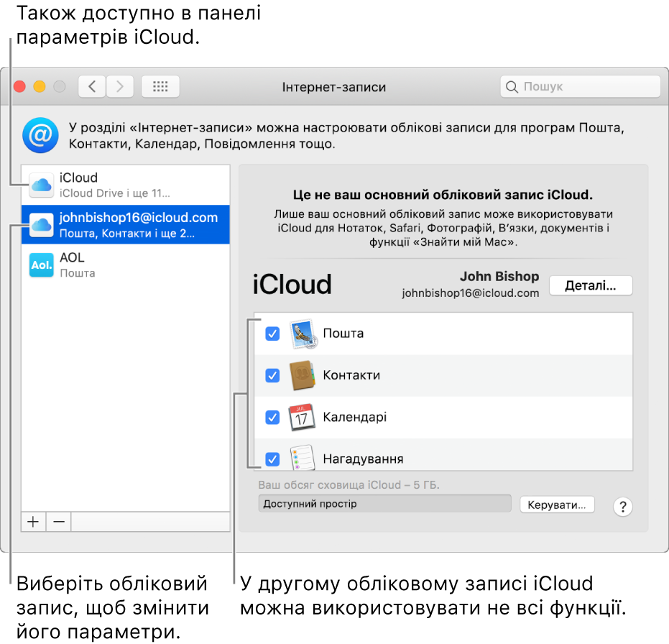This screenshot has width=669, height=644.
Task: Click the Доступний простір storage bar
Action: 385,504
